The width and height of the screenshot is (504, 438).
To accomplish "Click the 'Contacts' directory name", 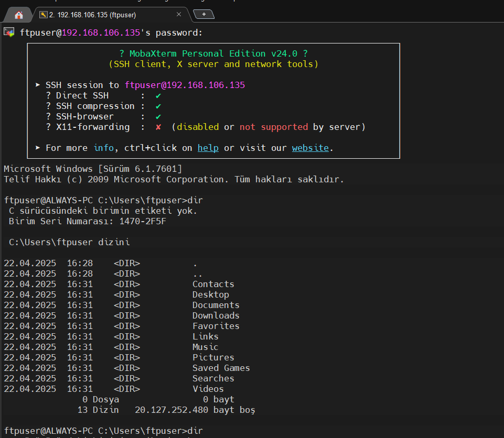I will 213,284.
